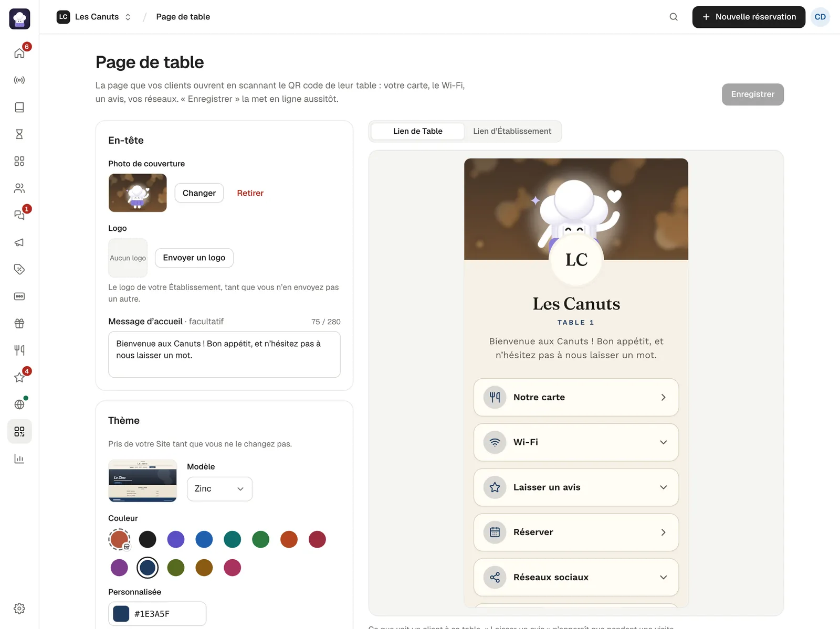Screen dimensions: 840x629
Task: Open the CD user avatar
Action: (820, 17)
